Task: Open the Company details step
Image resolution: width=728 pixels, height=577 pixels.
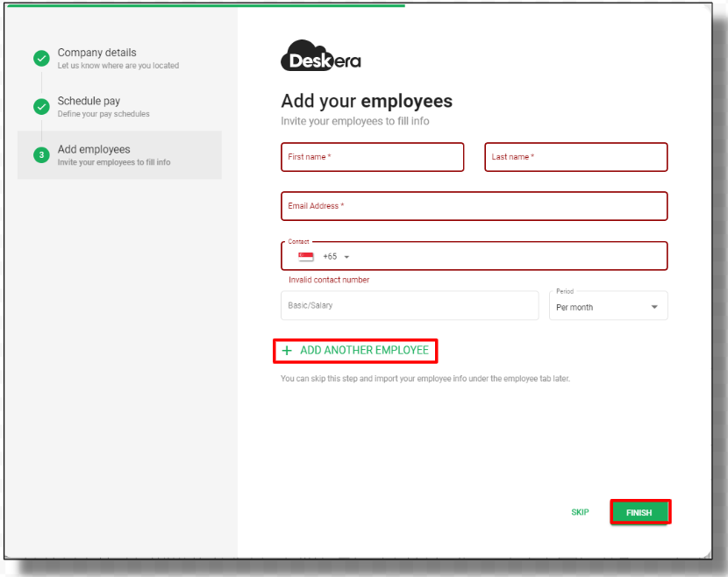Action: click(x=119, y=58)
